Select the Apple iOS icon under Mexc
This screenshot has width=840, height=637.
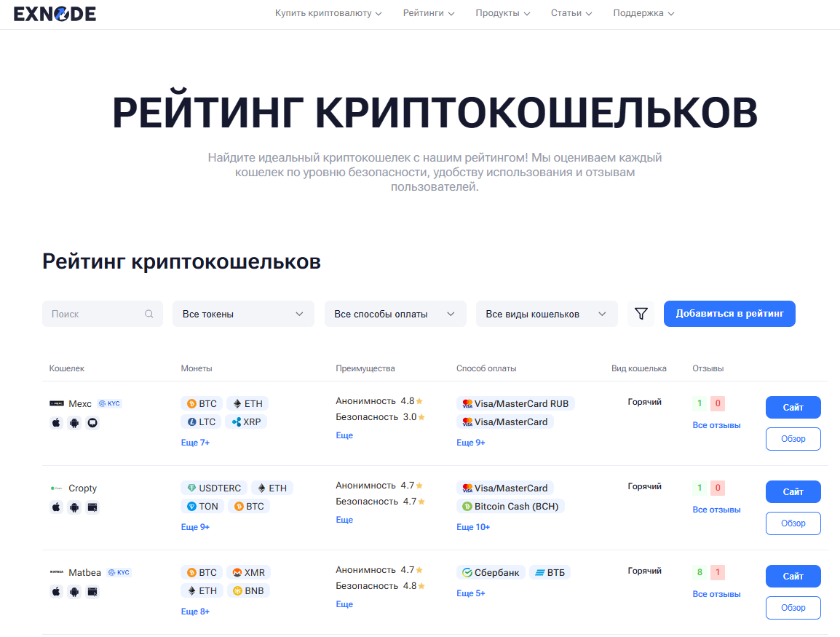click(x=56, y=422)
